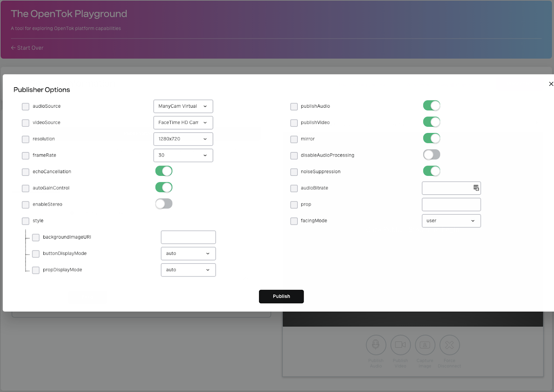Switch off the publishAudio toggle
Viewport: 554px width, 392px height.
431,106
